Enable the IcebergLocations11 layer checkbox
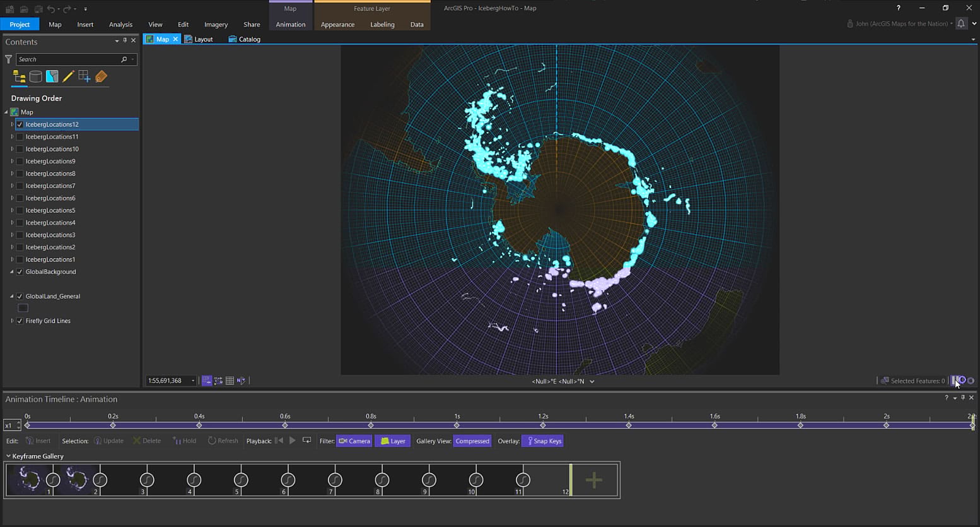Viewport: 980px width, 527px height. [20, 137]
